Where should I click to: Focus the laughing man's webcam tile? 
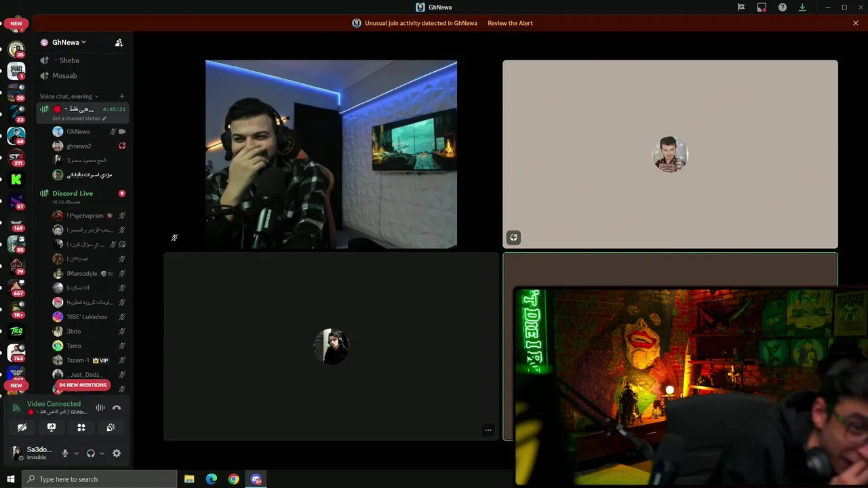pyautogui.click(x=331, y=155)
